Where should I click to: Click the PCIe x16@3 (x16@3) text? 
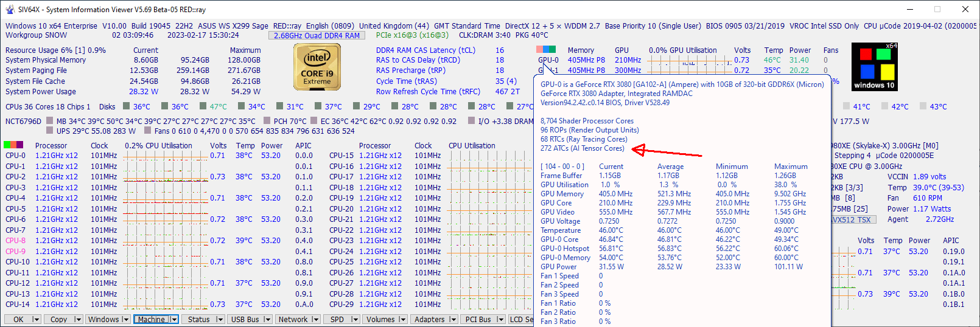(x=412, y=35)
